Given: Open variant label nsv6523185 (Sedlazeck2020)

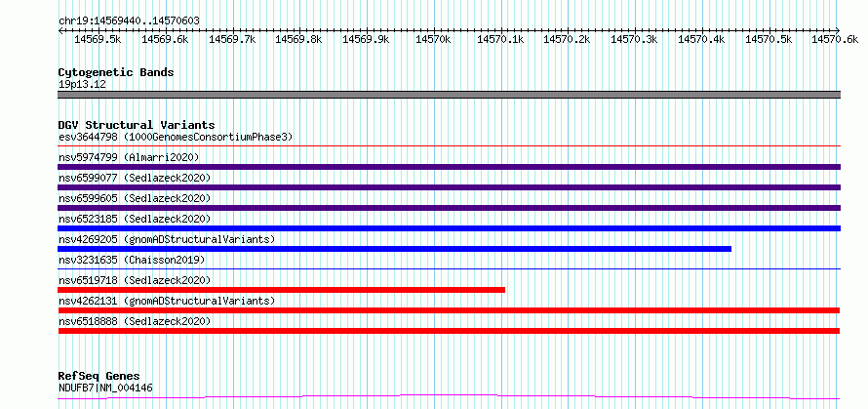Looking at the screenshot, I should [135, 219].
